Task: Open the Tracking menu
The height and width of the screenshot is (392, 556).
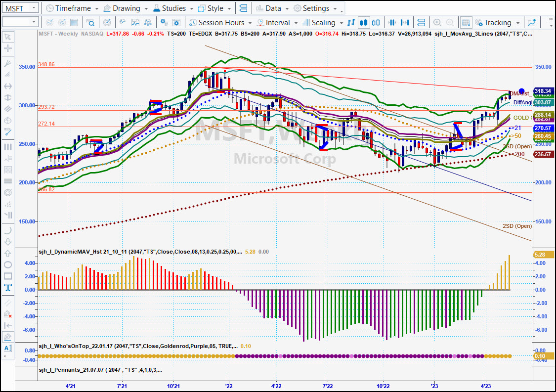Action: [x=498, y=23]
